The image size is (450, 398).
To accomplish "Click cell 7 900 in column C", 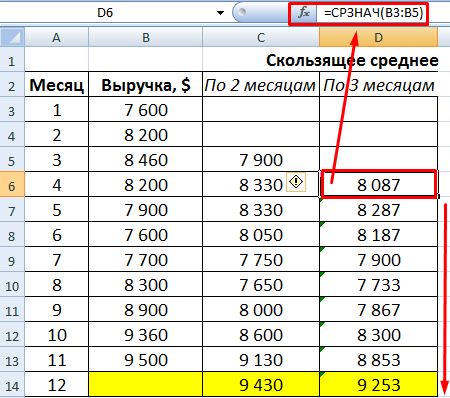I will tap(261, 160).
